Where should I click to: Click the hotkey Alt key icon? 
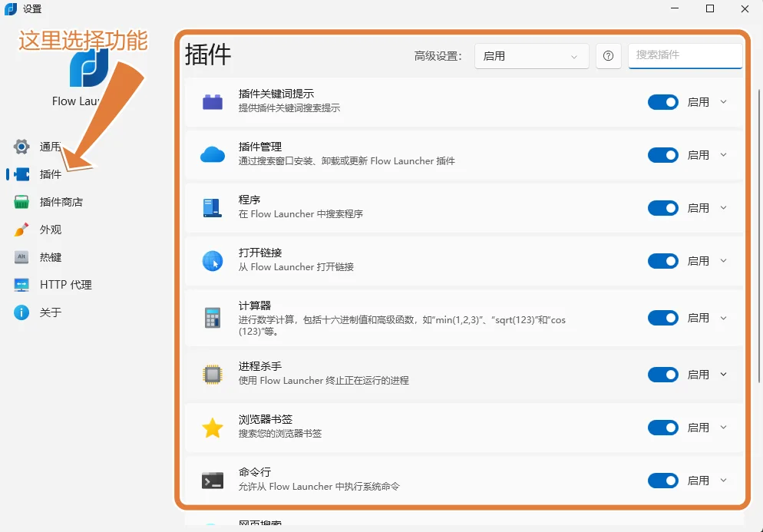[x=21, y=257]
